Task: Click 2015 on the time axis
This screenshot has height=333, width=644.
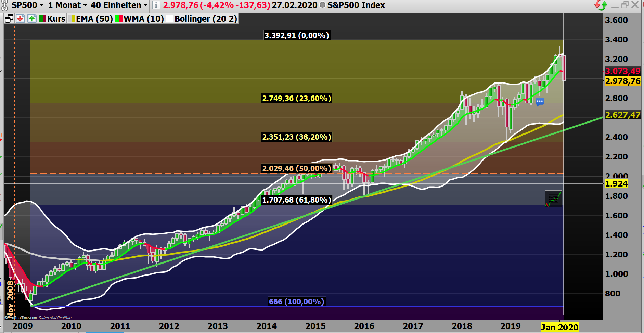Action: (x=315, y=326)
